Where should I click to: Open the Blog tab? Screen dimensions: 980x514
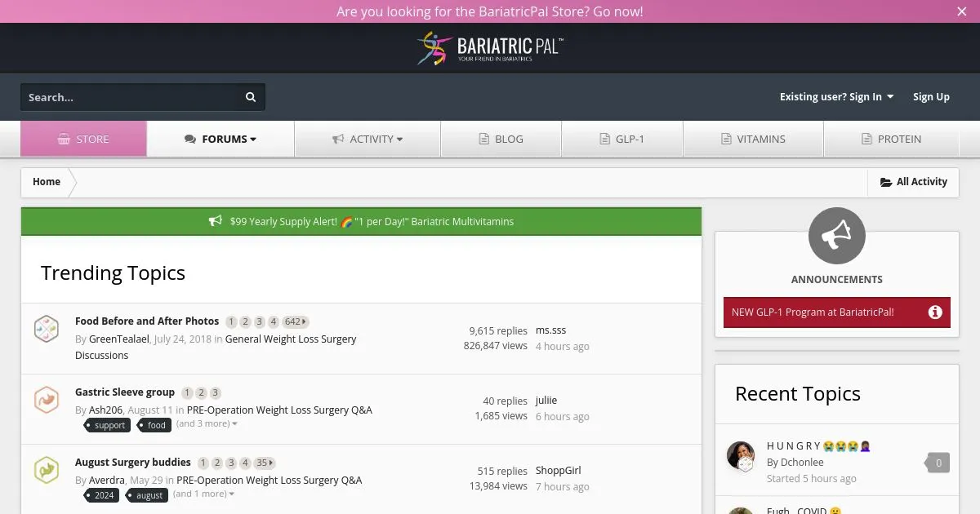(x=501, y=139)
